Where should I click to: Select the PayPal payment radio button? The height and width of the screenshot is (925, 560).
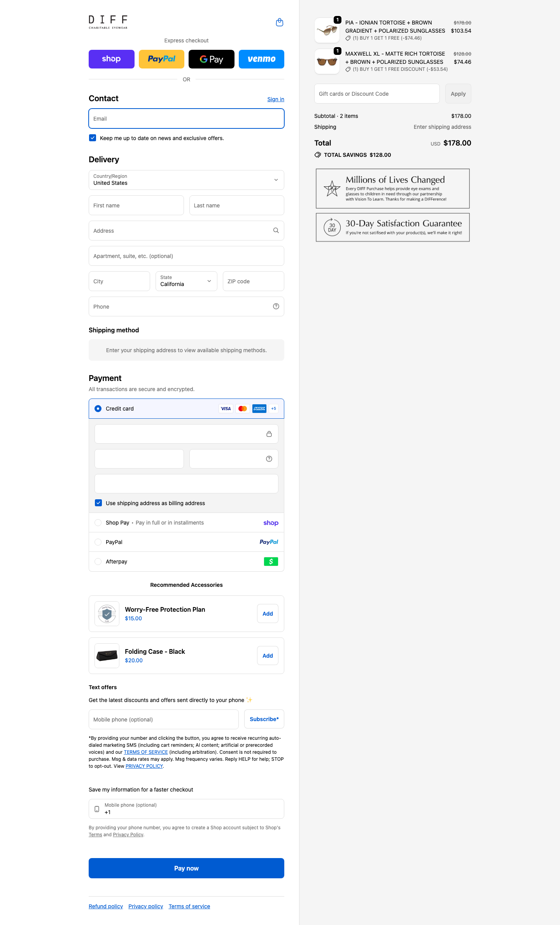click(x=98, y=542)
